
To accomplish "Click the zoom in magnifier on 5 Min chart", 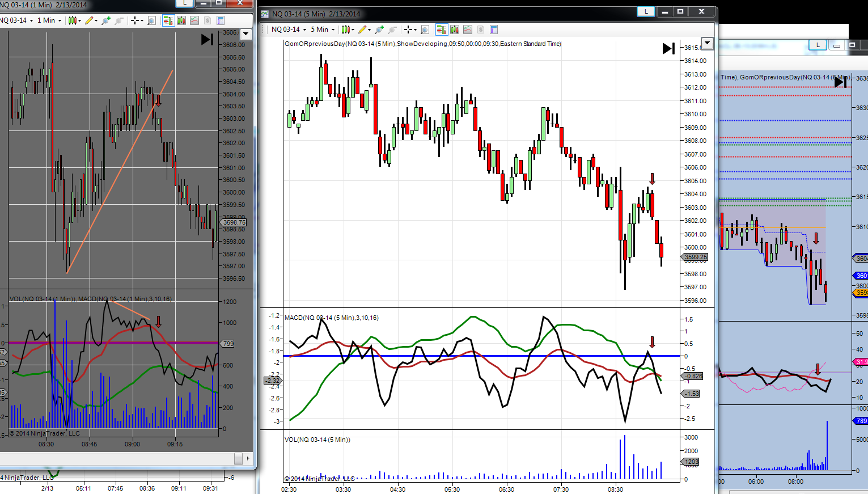I will (379, 29).
